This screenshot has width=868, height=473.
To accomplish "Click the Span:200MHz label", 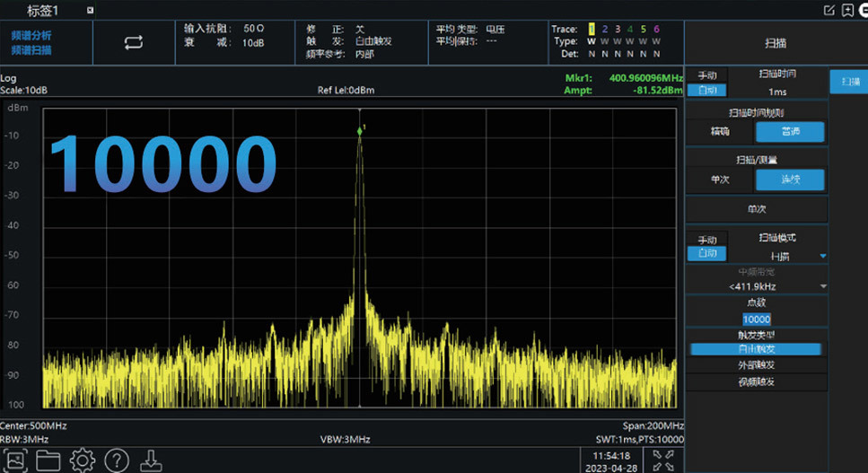I will coord(653,426).
